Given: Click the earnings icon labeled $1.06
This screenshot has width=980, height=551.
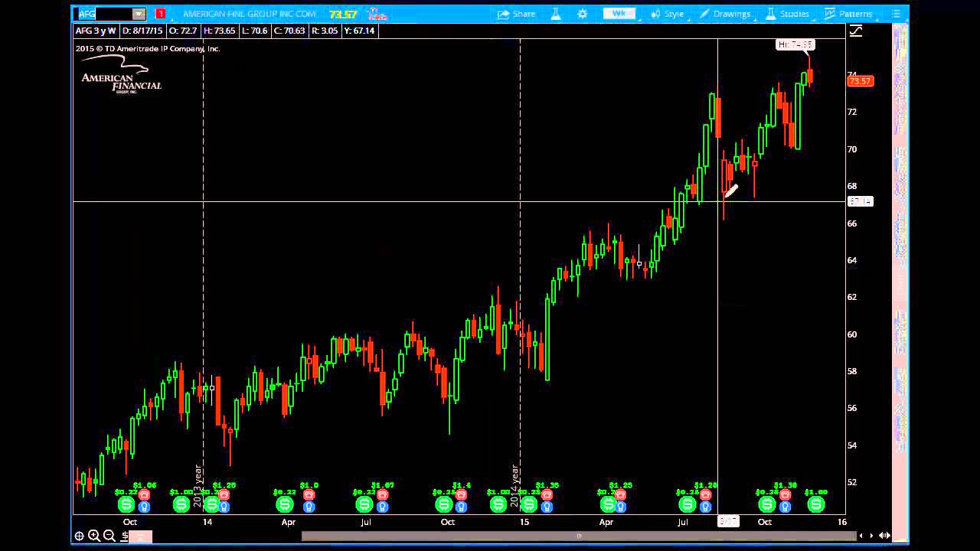Looking at the screenshot, I should [144, 495].
